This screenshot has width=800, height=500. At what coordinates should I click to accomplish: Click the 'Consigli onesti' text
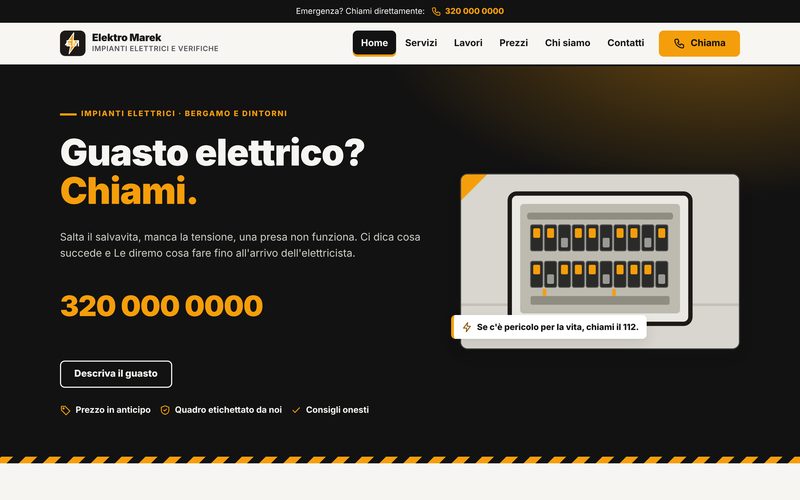click(x=337, y=410)
